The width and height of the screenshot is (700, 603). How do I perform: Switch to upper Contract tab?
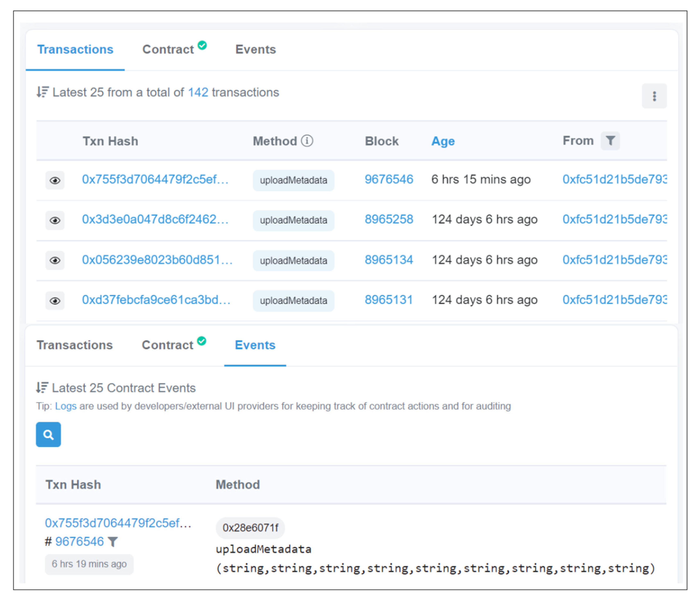(168, 49)
